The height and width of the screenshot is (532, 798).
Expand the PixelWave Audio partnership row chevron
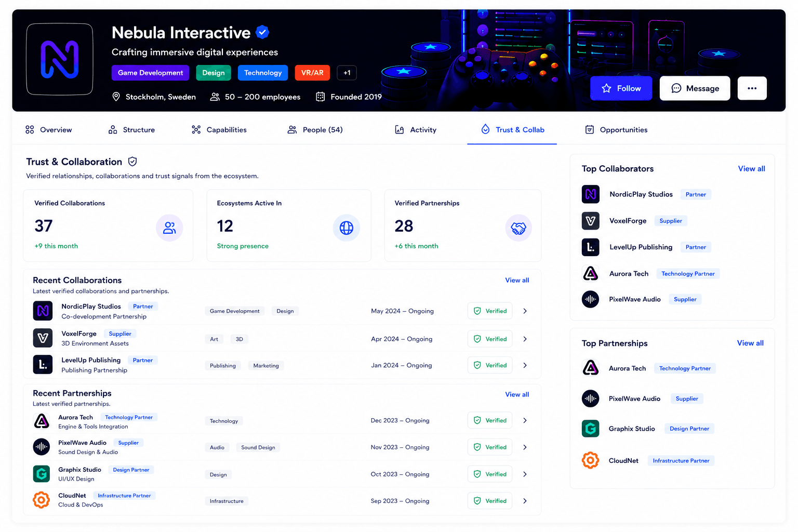coord(525,447)
